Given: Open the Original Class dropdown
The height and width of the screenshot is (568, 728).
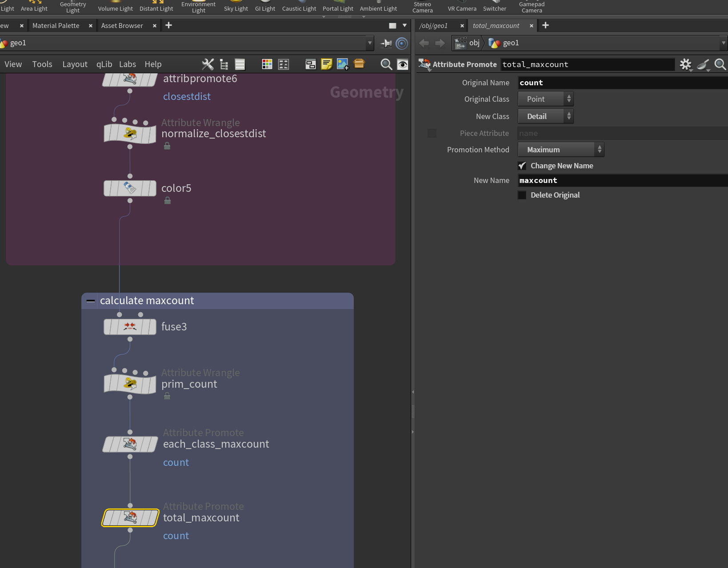Looking at the screenshot, I should (x=546, y=99).
